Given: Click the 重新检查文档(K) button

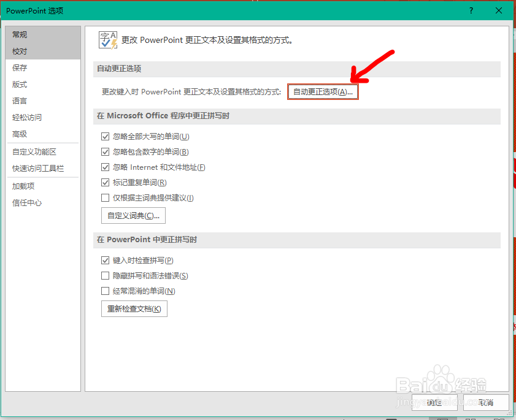Looking at the screenshot, I should pyautogui.click(x=134, y=309).
